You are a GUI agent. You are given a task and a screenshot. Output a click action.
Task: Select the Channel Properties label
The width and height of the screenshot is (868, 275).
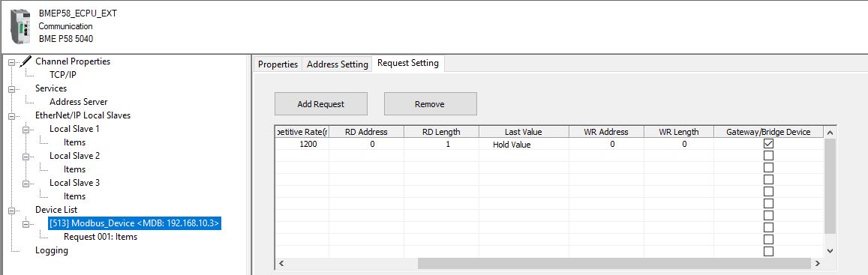click(x=73, y=61)
